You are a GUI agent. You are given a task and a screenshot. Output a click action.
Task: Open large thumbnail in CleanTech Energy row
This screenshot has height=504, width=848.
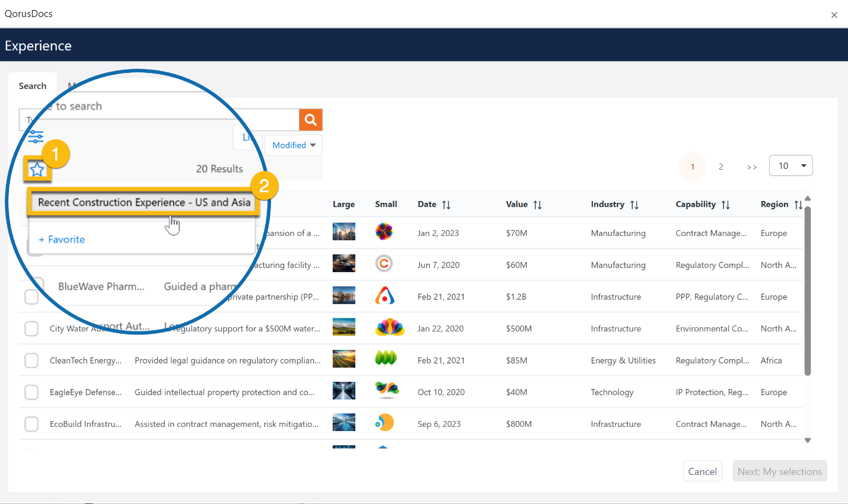(344, 359)
